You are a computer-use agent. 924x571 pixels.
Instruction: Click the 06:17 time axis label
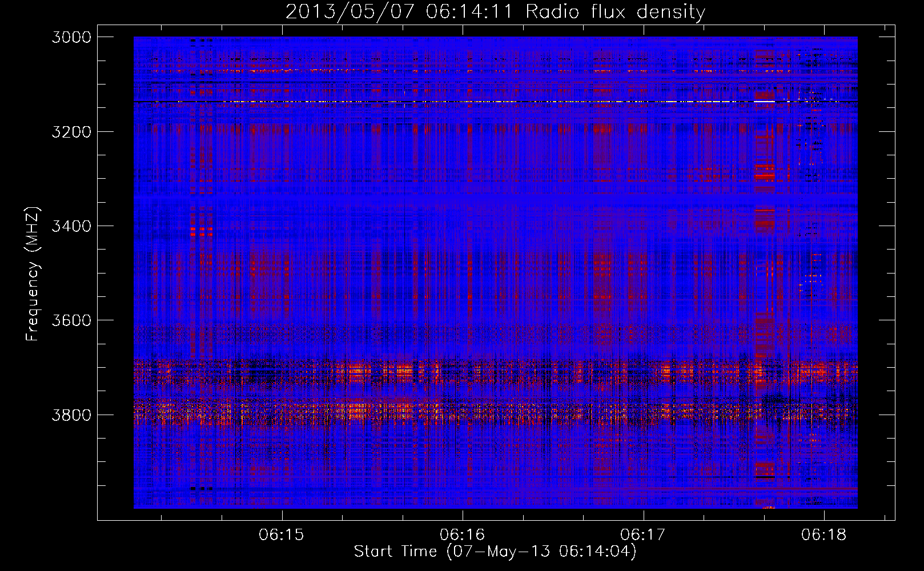[x=643, y=535]
